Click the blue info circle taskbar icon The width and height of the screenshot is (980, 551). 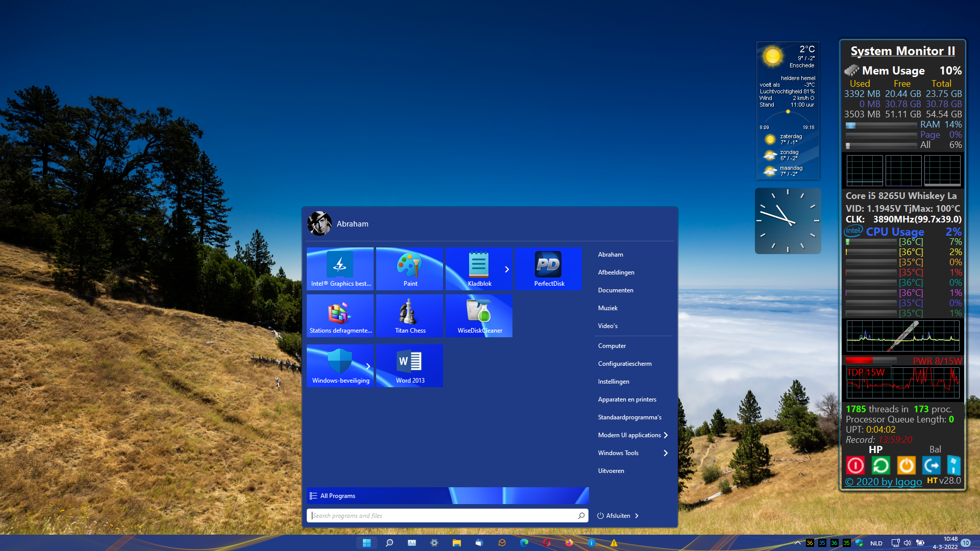tap(592, 543)
